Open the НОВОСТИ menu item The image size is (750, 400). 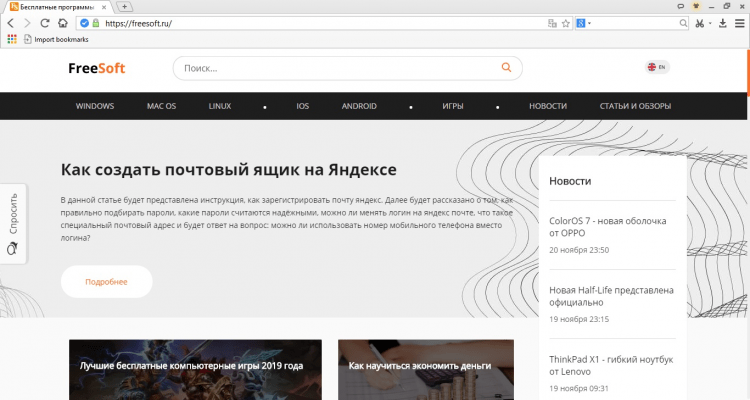click(548, 106)
